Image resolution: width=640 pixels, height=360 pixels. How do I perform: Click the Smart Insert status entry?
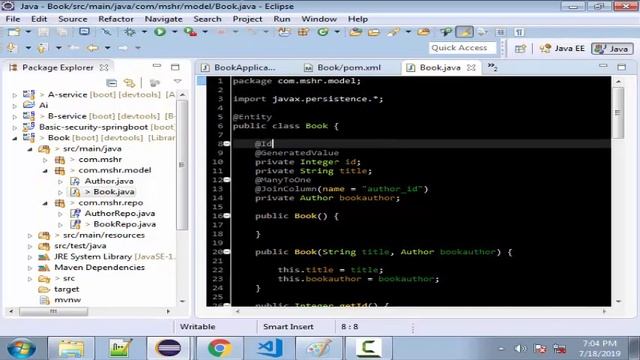(288, 327)
